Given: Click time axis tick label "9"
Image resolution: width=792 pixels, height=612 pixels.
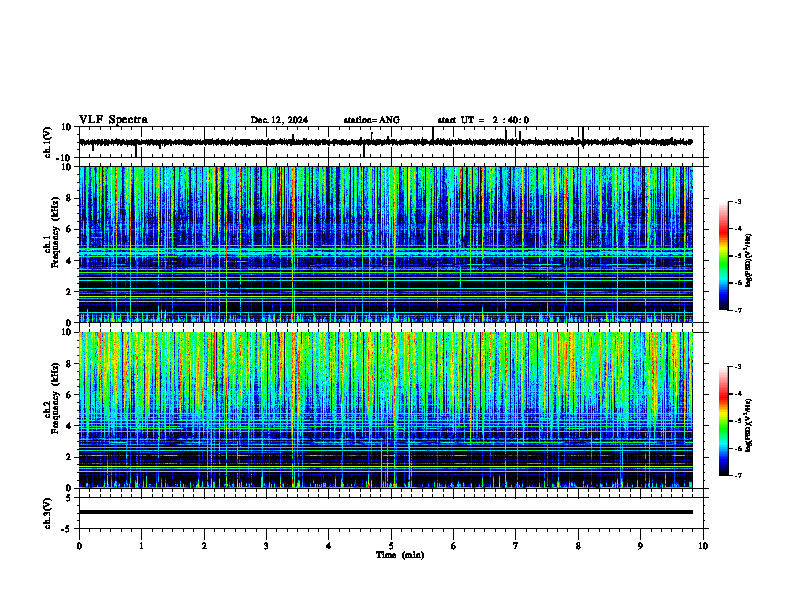Looking at the screenshot, I should 640,546.
